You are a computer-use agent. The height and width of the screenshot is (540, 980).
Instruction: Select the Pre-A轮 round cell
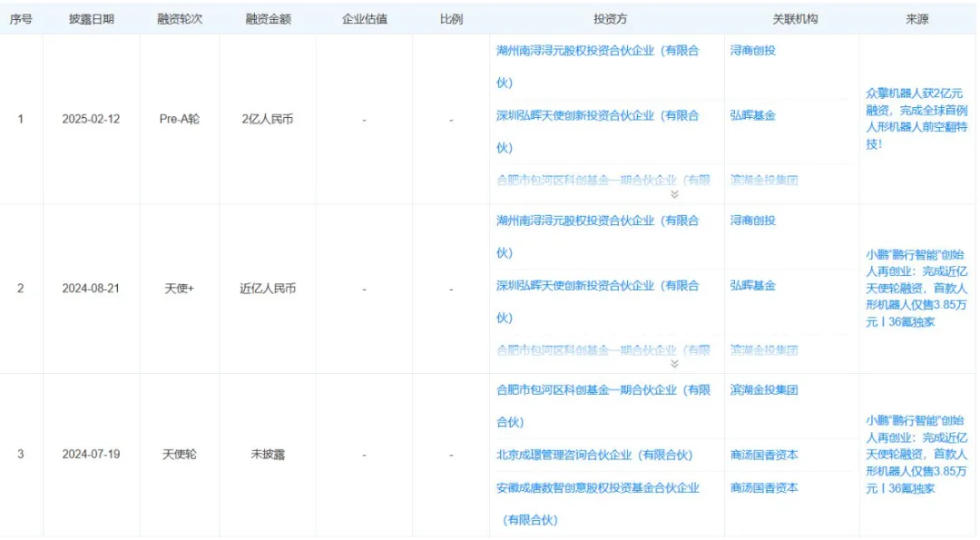click(180, 119)
